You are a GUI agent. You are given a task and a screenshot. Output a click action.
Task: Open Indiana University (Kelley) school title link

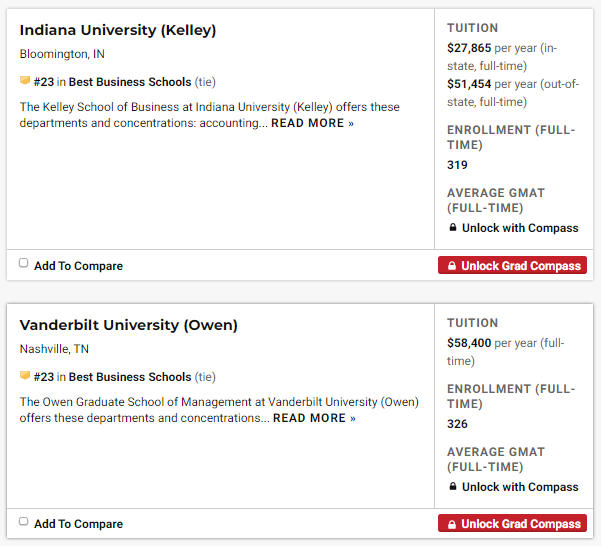tap(118, 30)
